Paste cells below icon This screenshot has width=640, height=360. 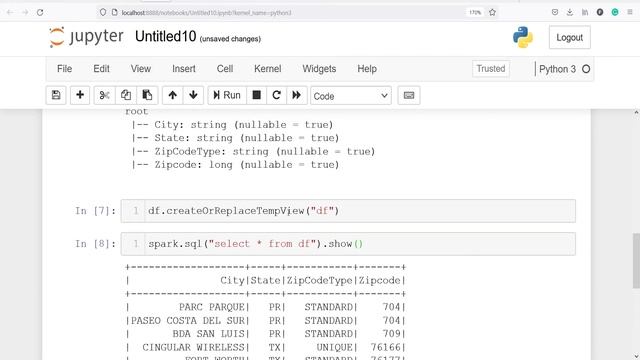[x=147, y=96]
